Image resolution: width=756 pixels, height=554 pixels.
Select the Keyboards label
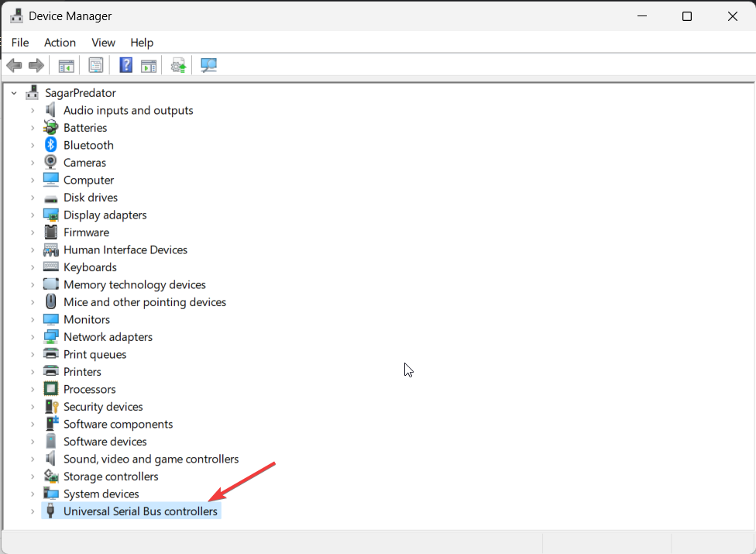tap(90, 267)
